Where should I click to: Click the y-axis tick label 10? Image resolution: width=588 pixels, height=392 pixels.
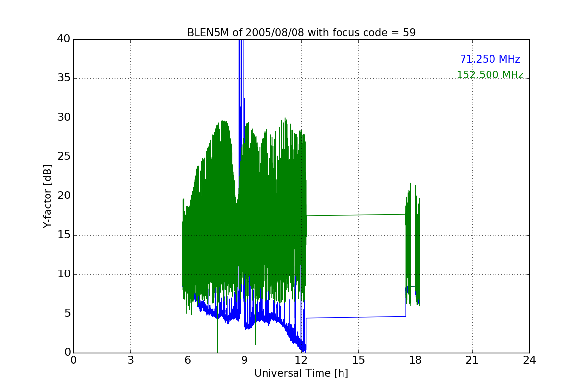point(63,274)
